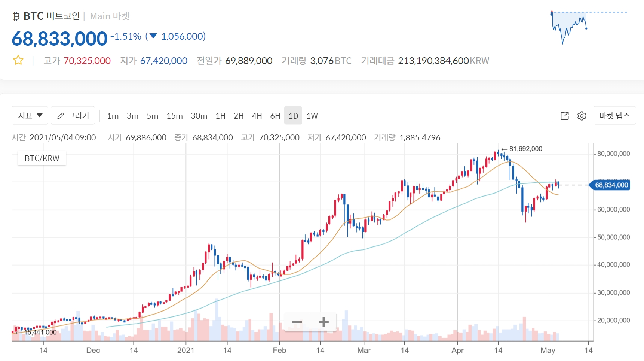Open chart in popup window icon
Image resolution: width=644 pixels, height=361 pixels.
[x=565, y=116]
